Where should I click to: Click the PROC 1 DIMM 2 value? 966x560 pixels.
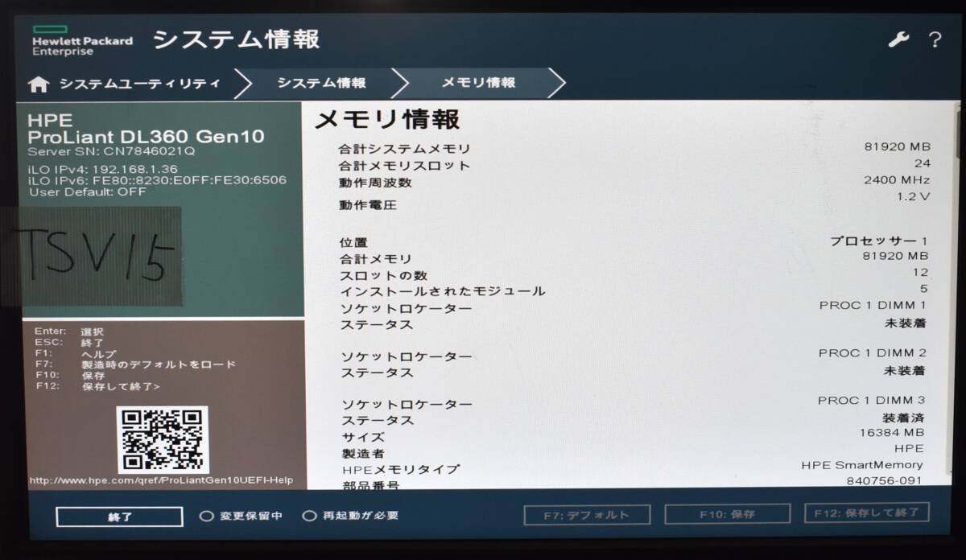pos(873,353)
